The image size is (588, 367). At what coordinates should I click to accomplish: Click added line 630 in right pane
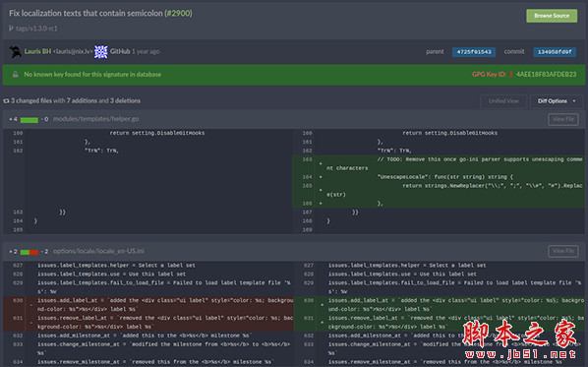pyautogui.click(x=441, y=305)
